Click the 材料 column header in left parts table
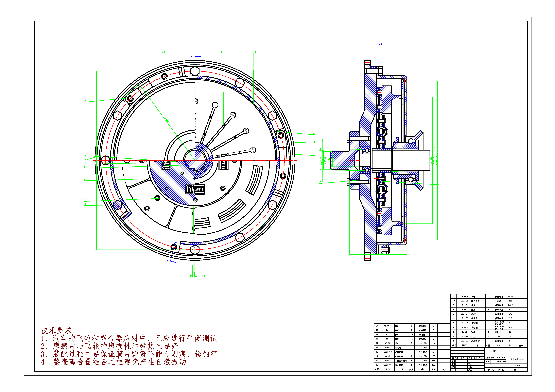 (422, 370)
